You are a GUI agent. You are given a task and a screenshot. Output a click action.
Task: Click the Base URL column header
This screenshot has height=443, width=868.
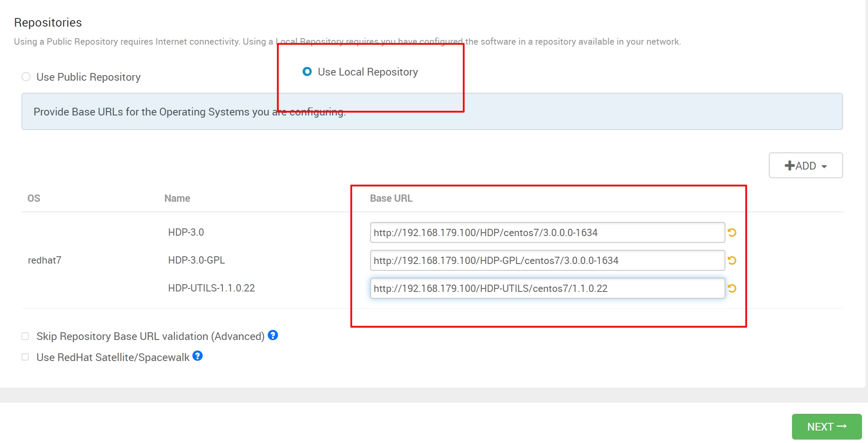(x=391, y=198)
